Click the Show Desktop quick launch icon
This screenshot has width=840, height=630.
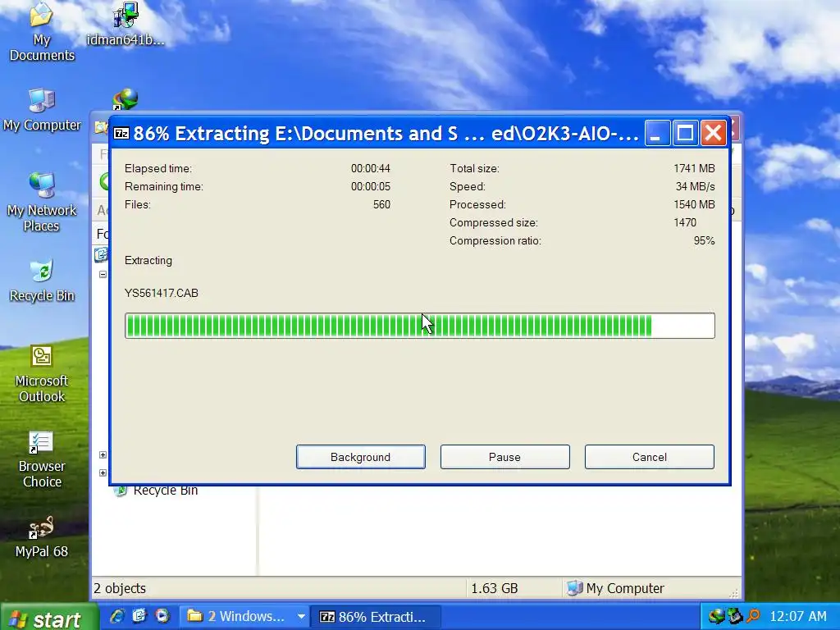pyautogui.click(x=139, y=616)
